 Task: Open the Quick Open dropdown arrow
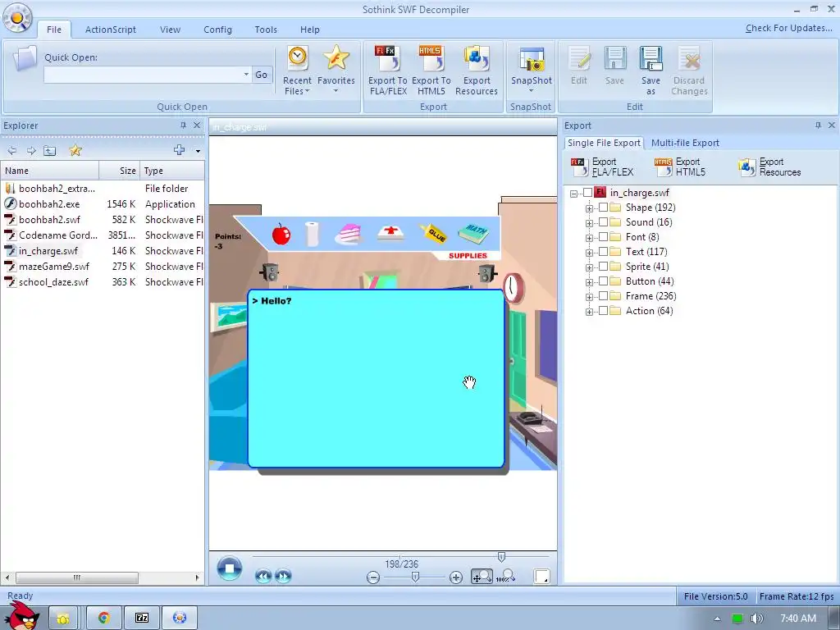click(x=246, y=75)
